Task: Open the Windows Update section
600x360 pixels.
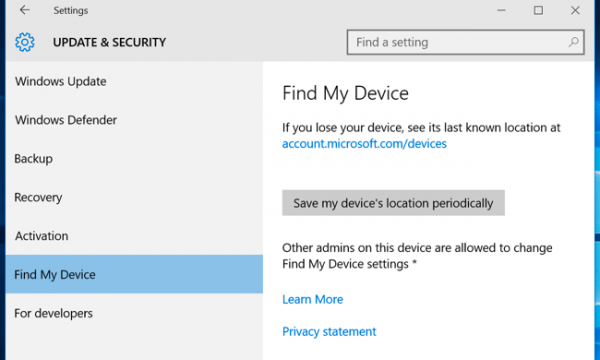Action: click(x=134, y=81)
